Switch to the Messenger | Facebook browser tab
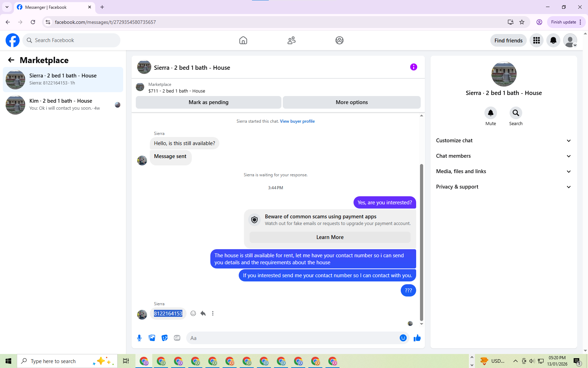Image resolution: width=588 pixels, height=368 pixels. [x=54, y=7]
